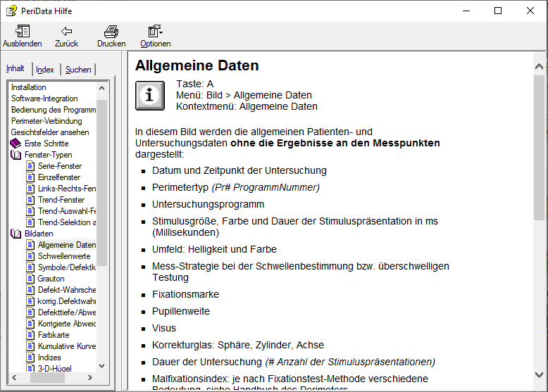Click the Allgemeine Daten heading
Image resolution: width=548 pixels, height=392 pixels.
pos(197,65)
